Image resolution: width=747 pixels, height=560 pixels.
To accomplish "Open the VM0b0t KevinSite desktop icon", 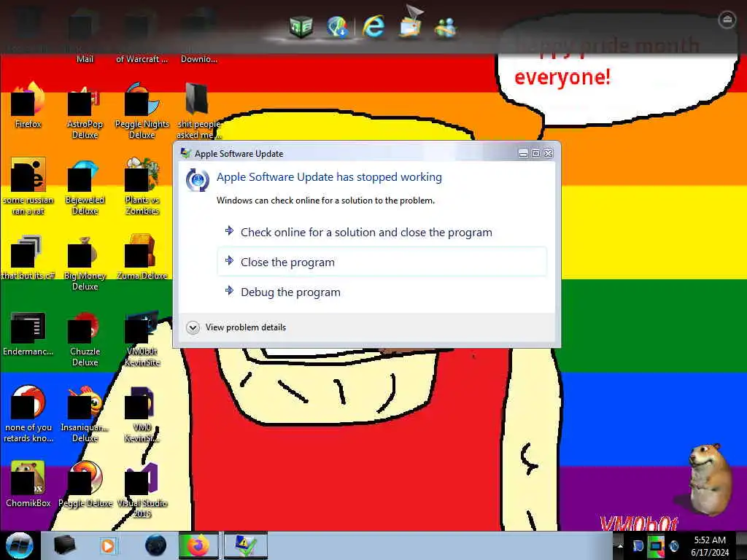I will tap(142, 338).
